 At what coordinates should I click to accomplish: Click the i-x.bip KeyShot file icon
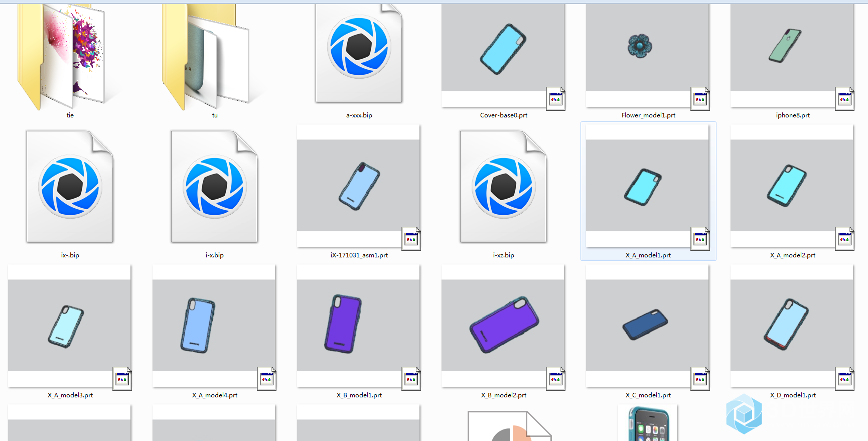pyautogui.click(x=214, y=187)
